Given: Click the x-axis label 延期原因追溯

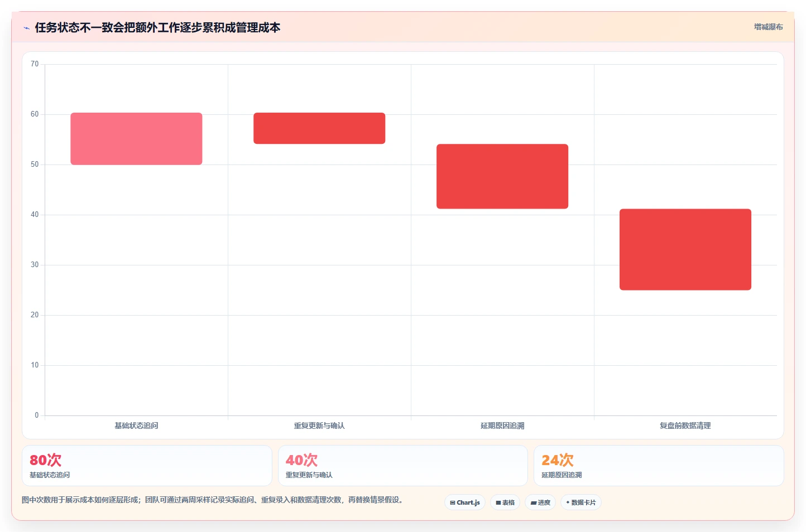Looking at the screenshot, I should [502, 425].
